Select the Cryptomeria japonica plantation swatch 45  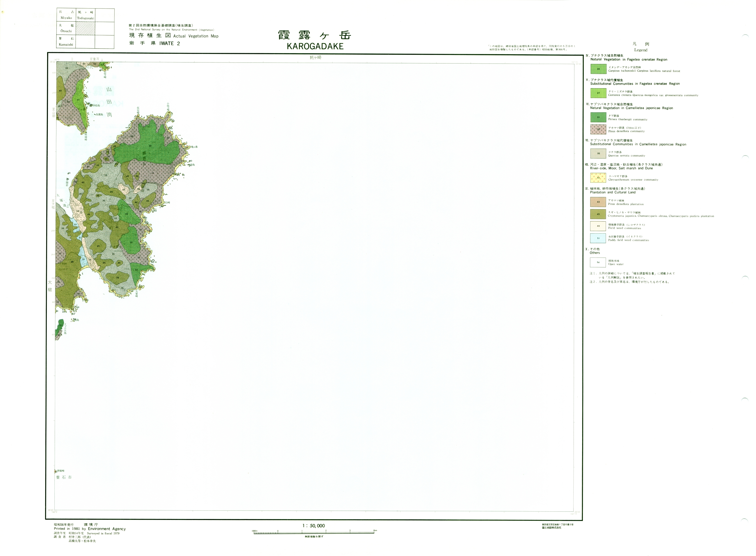pos(598,214)
